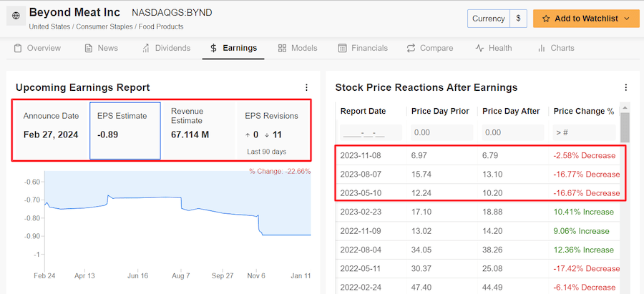Image resolution: width=644 pixels, height=294 pixels.
Task: Sort by Price Change % column header
Action: (584, 112)
